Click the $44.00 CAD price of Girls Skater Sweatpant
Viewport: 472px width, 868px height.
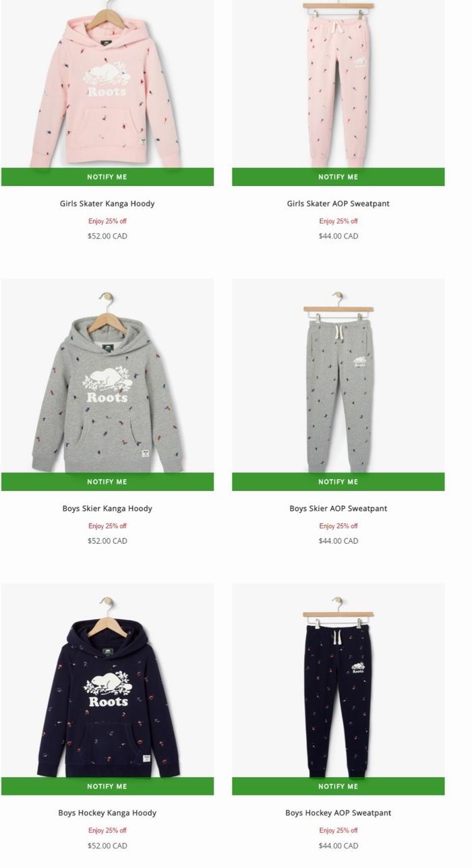pos(338,236)
